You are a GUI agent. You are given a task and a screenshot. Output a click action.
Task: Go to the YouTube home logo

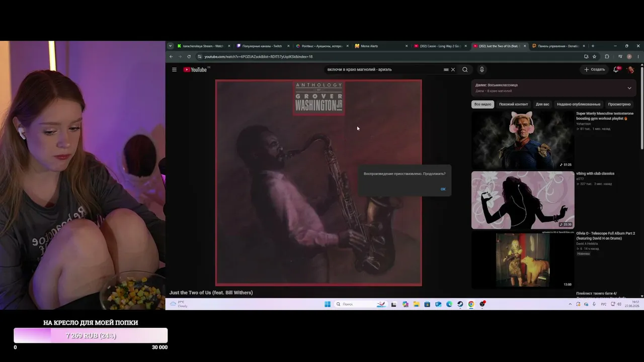[195, 69]
